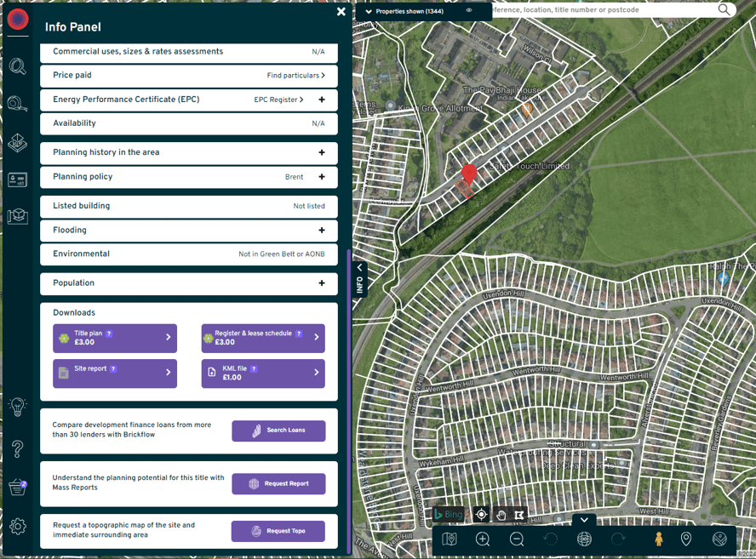This screenshot has width=756, height=559.
Task: Open the shopping basket in sidebar
Action: (x=18, y=488)
